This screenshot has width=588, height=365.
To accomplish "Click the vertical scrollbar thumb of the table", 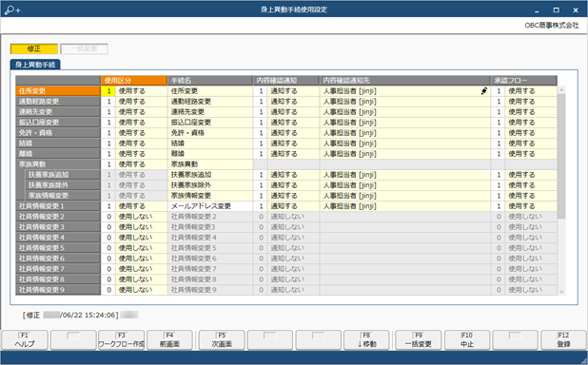I will (561, 156).
